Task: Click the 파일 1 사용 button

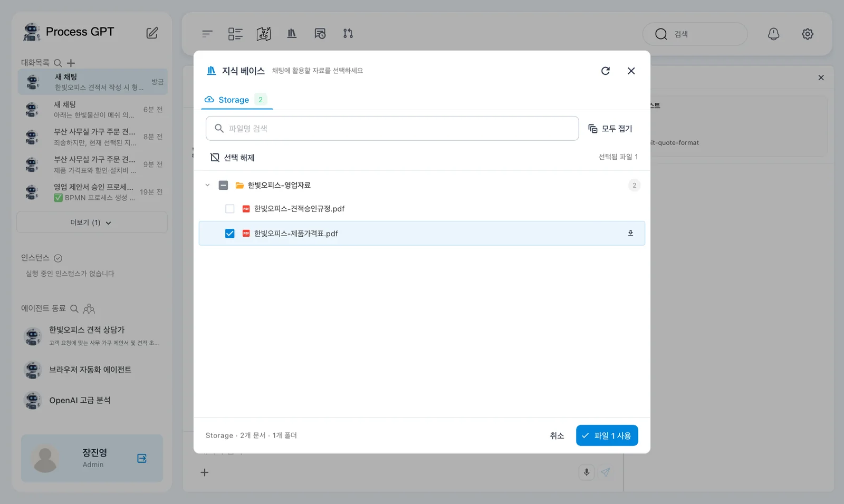Action: coord(607,435)
